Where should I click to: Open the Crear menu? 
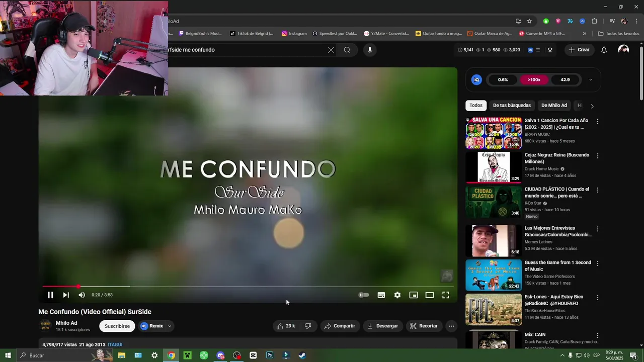click(x=579, y=50)
